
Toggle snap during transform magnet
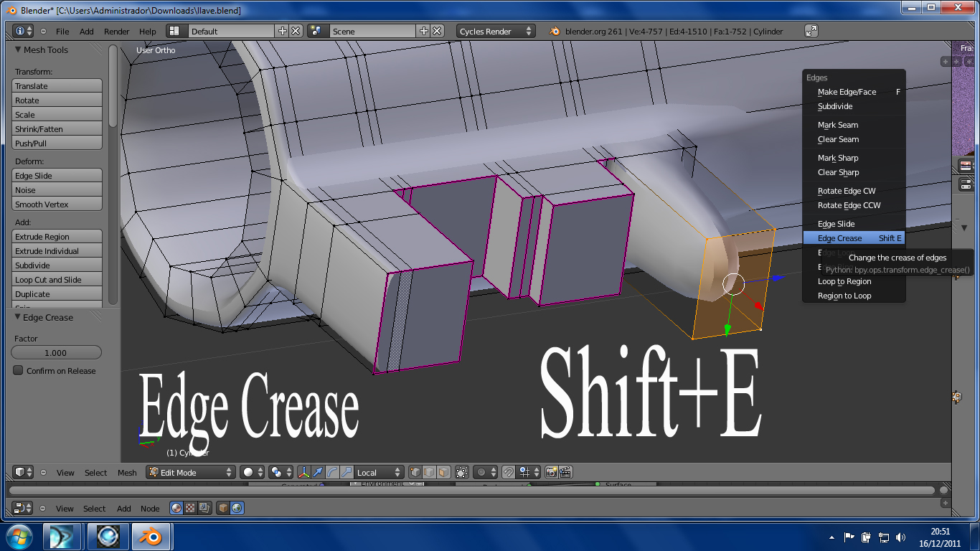click(x=509, y=472)
